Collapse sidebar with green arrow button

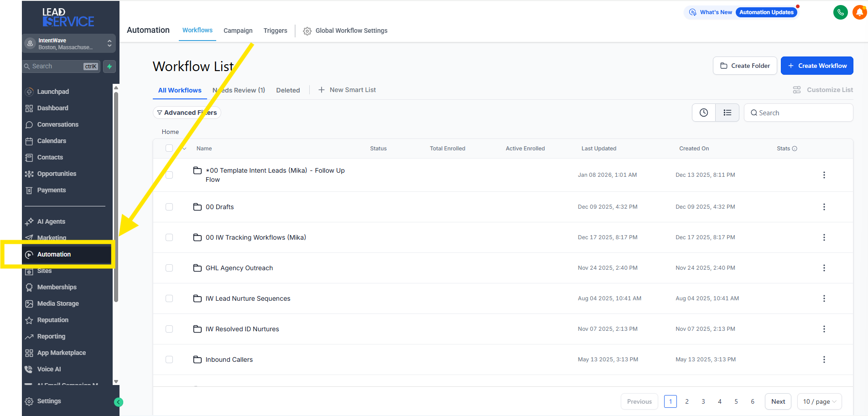119,402
